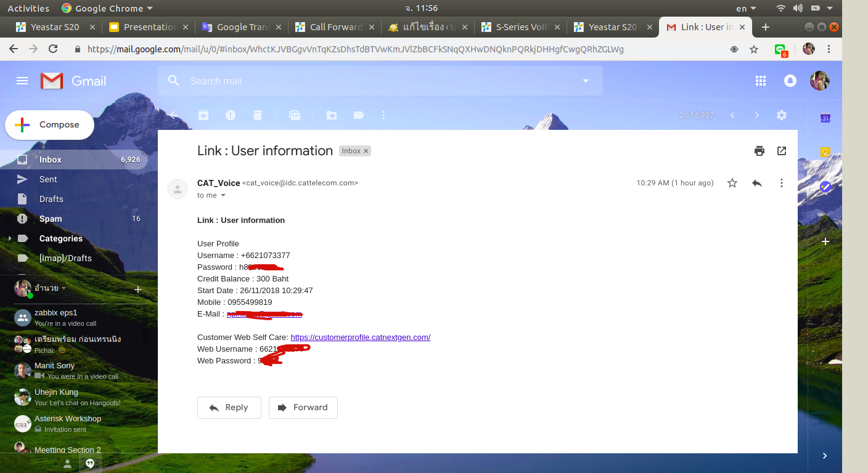The image size is (868, 473).
Task: Open the en keyboard language indicator
Action: [745, 8]
